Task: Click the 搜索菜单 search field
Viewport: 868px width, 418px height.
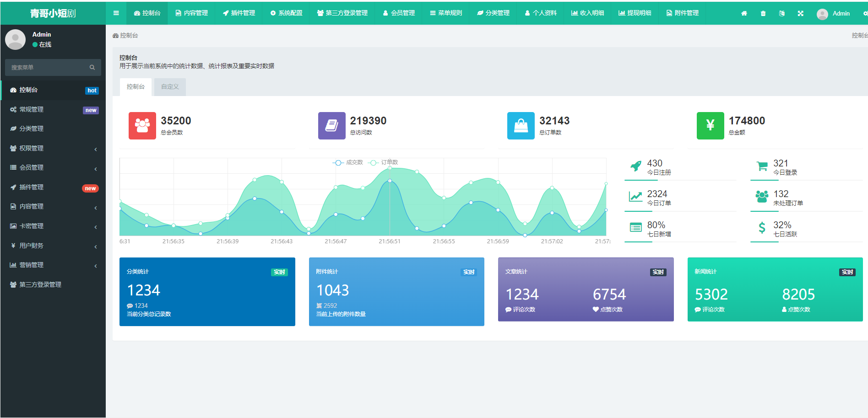Action: point(48,67)
